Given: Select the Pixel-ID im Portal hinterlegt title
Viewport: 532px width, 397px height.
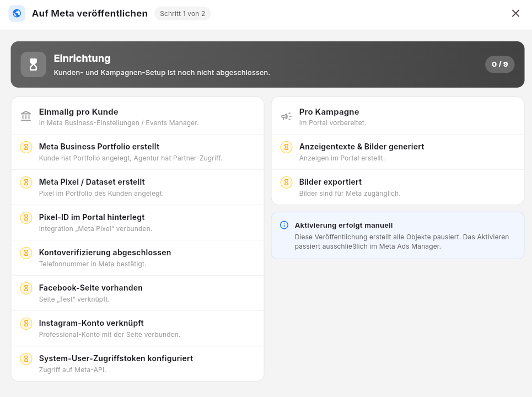Looking at the screenshot, I should 92,217.
